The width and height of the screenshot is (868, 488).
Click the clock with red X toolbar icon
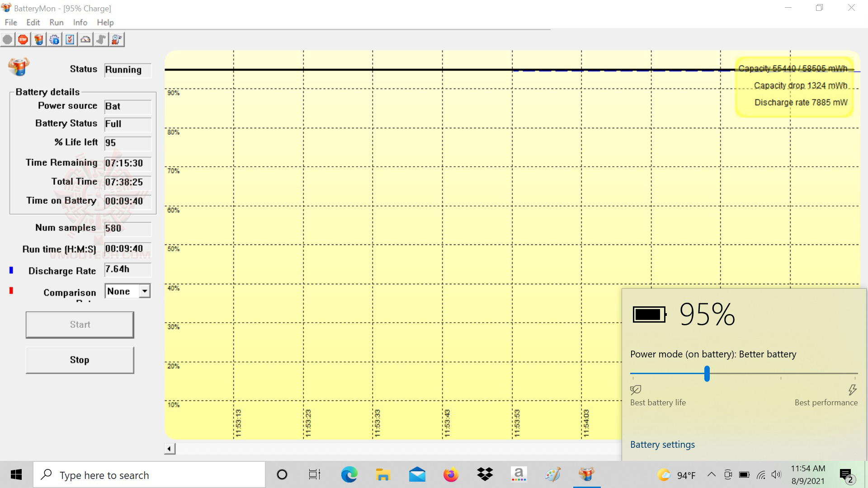116,40
